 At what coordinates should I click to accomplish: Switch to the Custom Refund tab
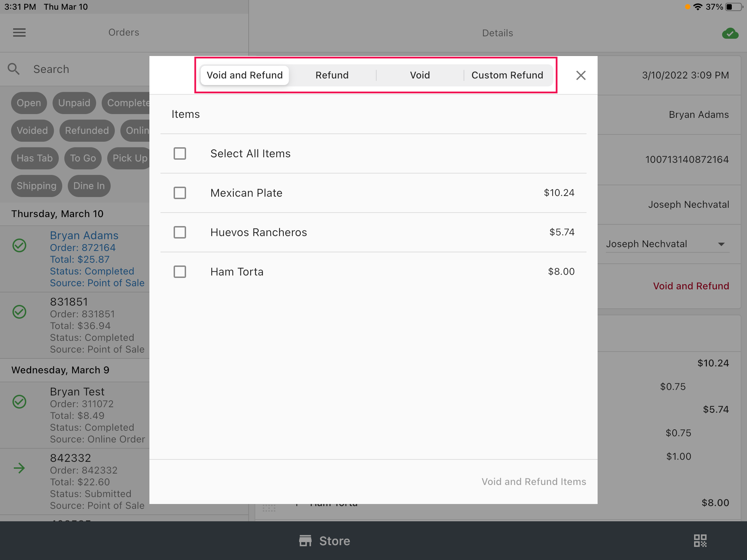click(507, 75)
